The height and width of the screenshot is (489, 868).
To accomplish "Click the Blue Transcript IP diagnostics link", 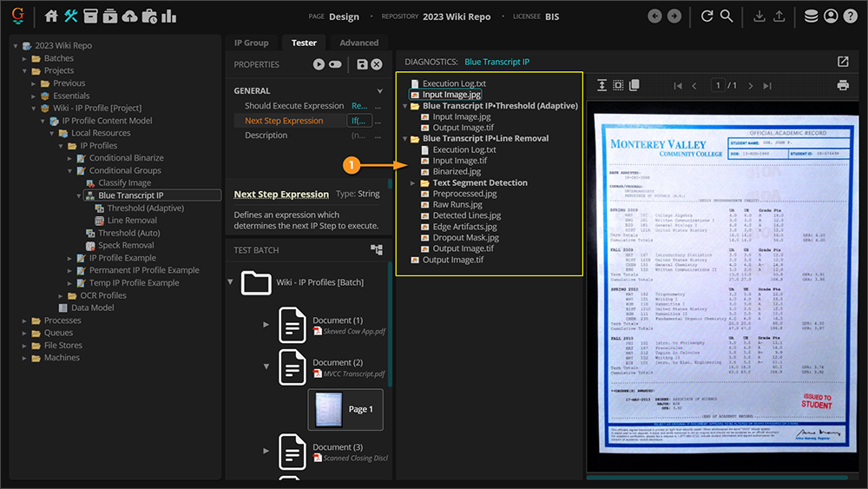I will pos(496,62).
